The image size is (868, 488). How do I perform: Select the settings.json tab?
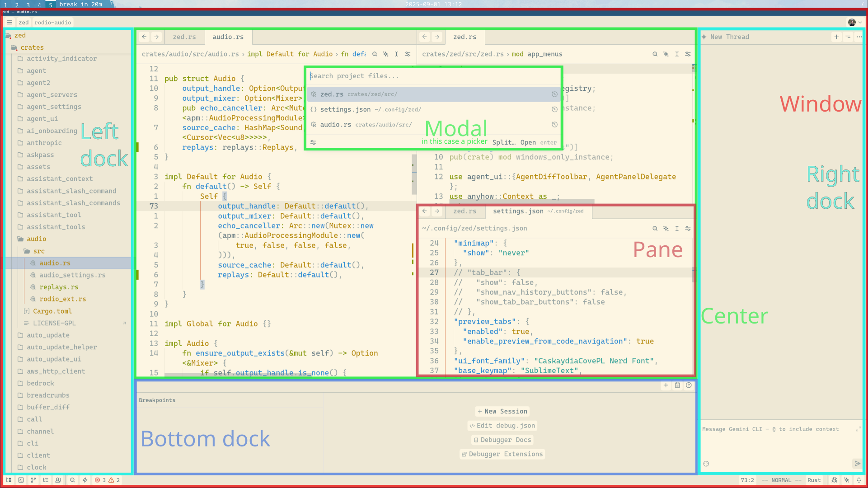point(538,211)
